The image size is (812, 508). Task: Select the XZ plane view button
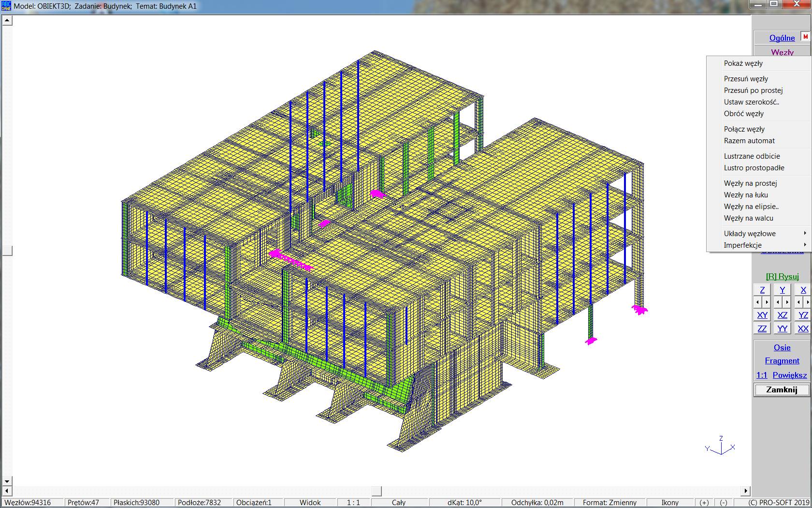(x=782, y=315)
